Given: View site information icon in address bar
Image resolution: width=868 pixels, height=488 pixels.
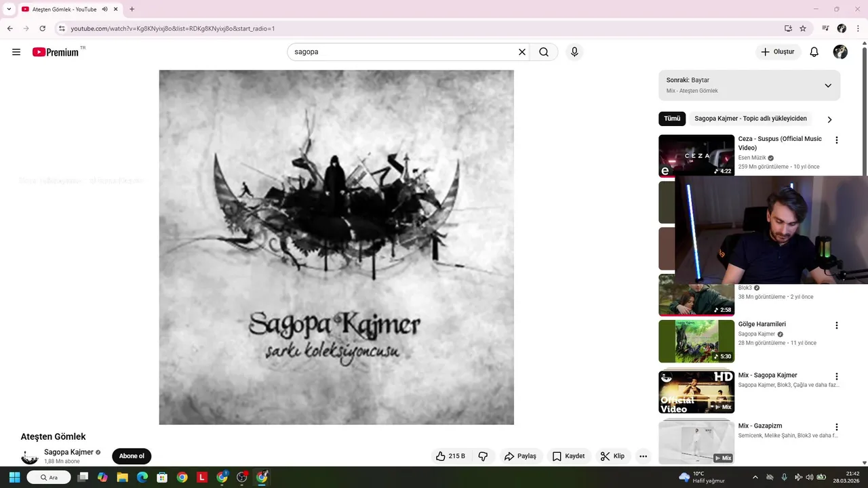Looking at the screenshot, I should click(62, 28).
